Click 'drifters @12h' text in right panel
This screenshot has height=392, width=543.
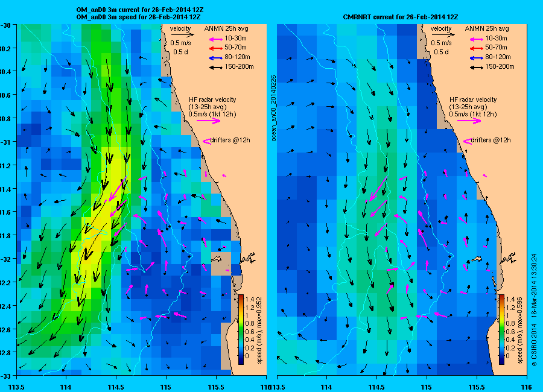[491, 141]
